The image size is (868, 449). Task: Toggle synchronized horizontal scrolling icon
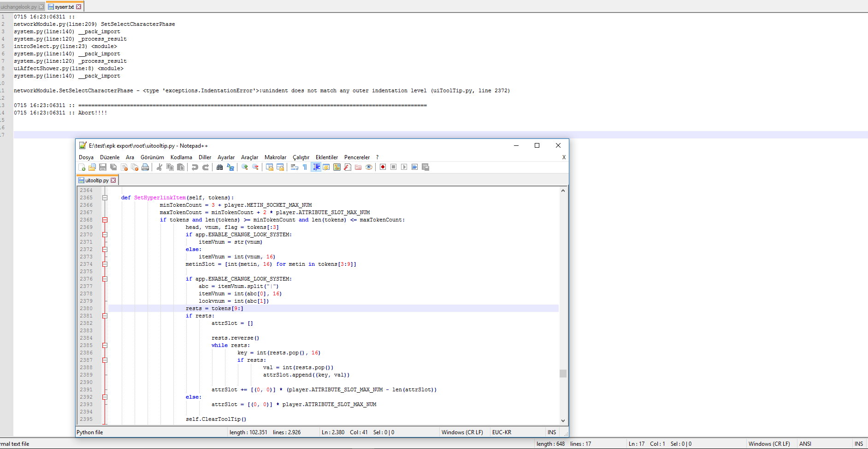pos(280,167)
